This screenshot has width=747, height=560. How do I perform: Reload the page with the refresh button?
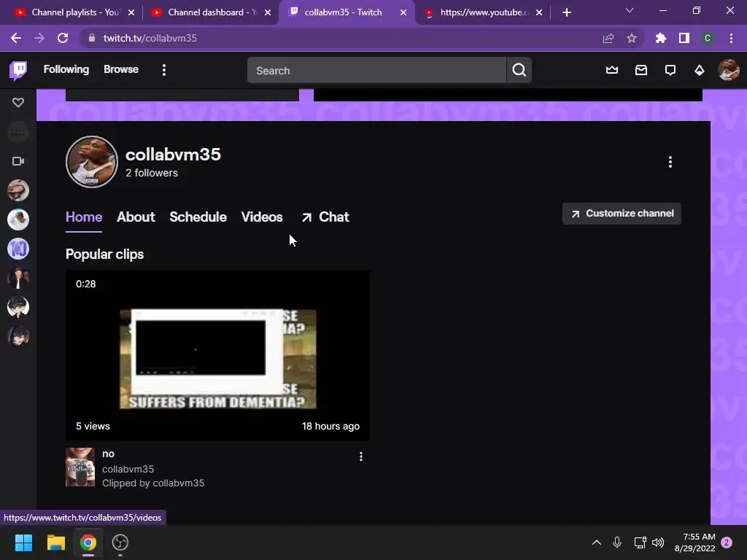coord(63,38)
